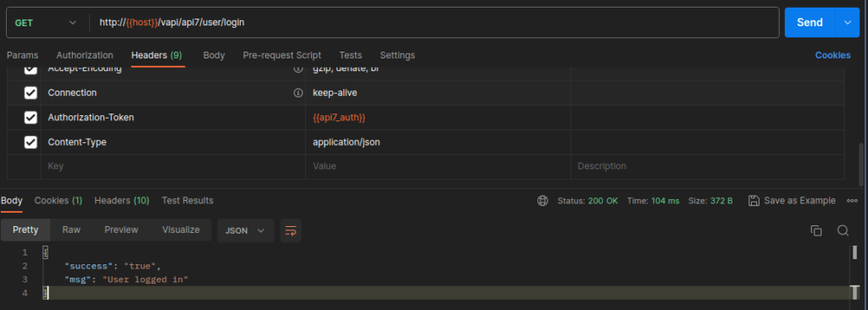Toggle the wrap lines icon
This screenshot has height=310, width=868.
pos(291,230)
